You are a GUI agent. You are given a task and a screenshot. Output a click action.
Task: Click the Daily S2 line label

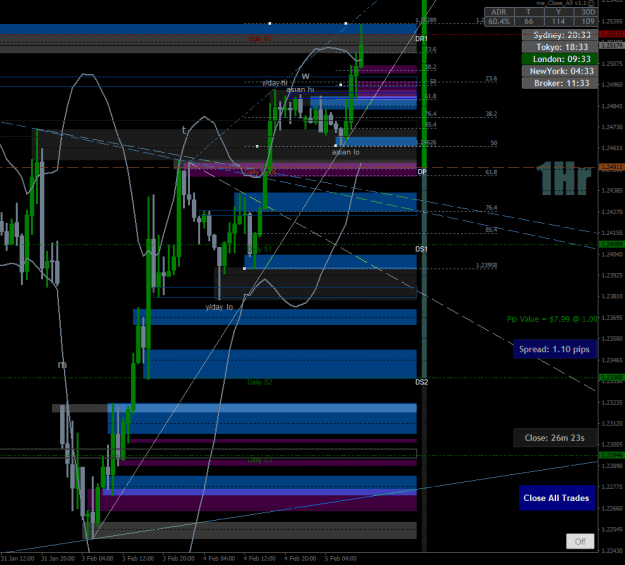[x=259, y=382]
